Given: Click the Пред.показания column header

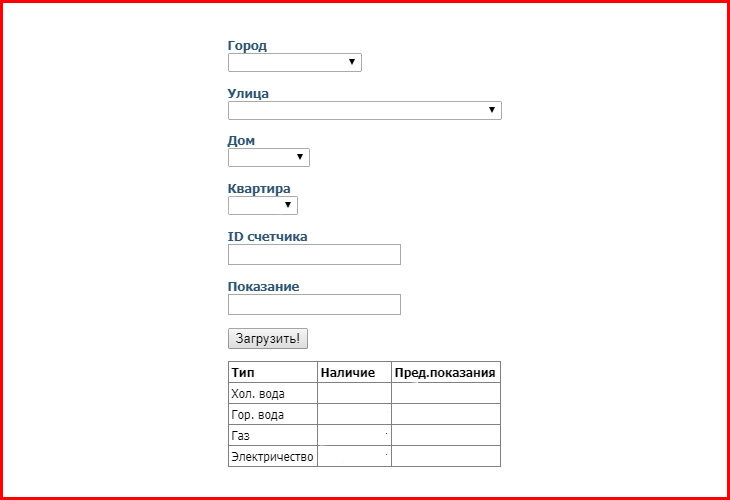Looking at the screenshot, I should [x=445, y=372].
